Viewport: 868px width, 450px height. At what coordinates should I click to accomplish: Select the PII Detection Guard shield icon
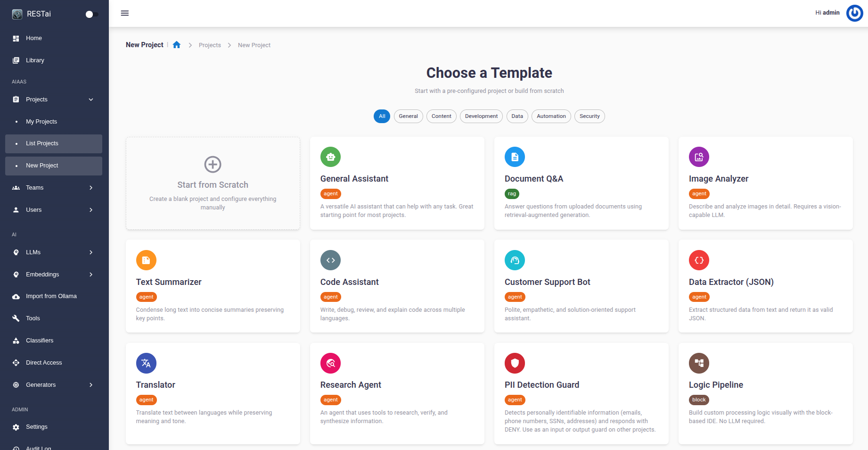pyautogui.click(x=515, y=363)
